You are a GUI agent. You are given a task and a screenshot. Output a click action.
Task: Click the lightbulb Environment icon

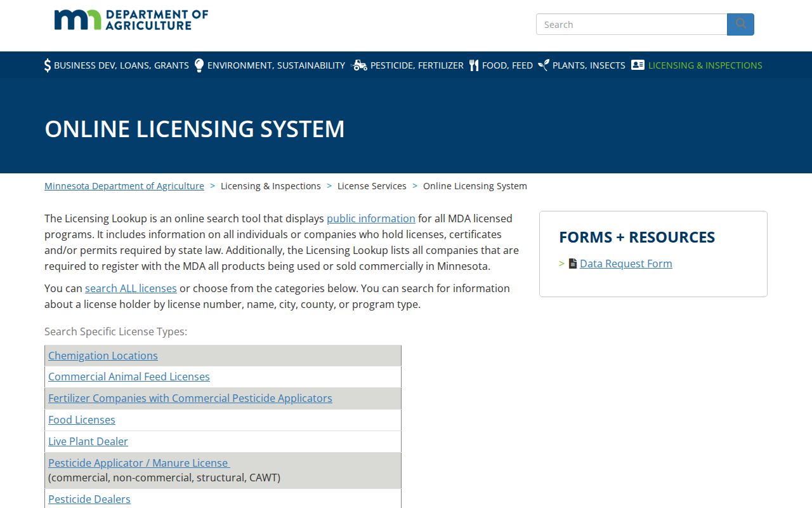tap(199, 65)
